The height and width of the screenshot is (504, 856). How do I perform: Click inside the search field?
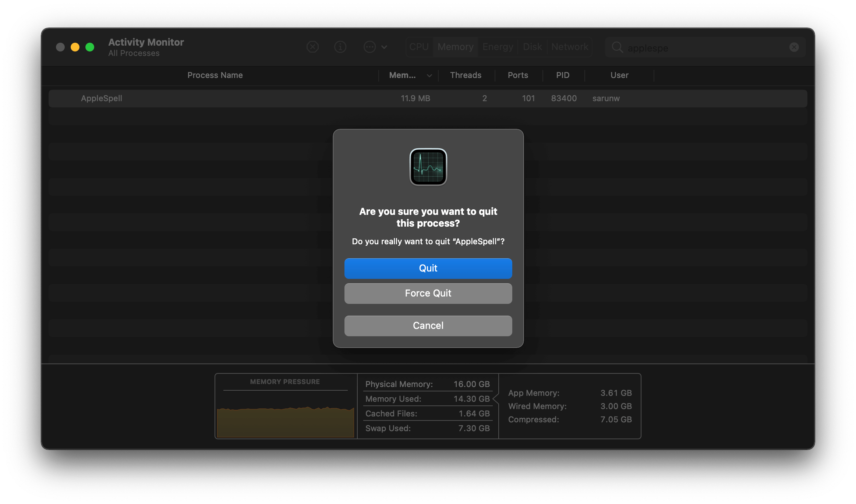[699, 48]
